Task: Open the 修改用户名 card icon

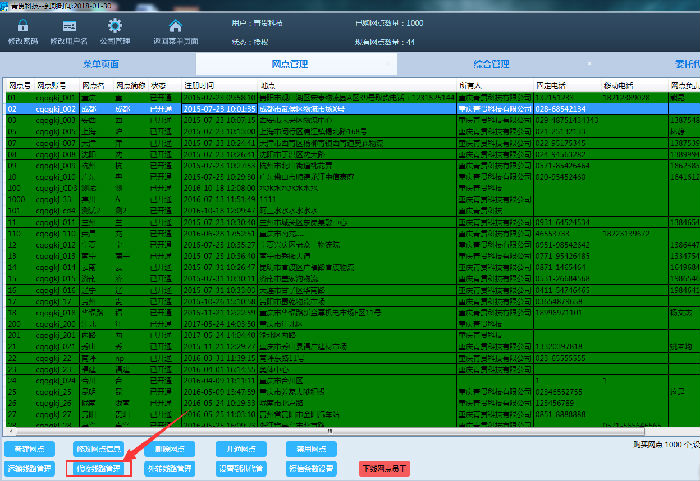Action: pos(69,27)
